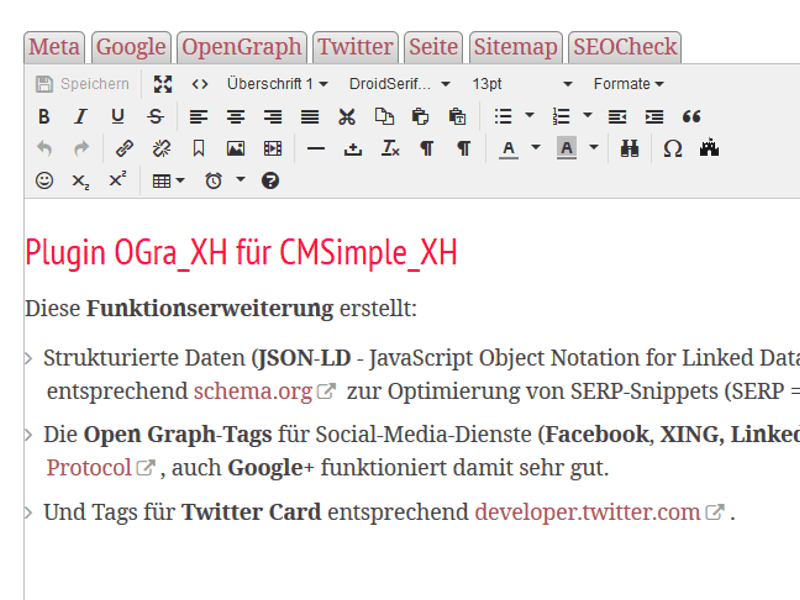800x600 pixels.
Task: Expand date and time format options
Action: pos(241,180)
